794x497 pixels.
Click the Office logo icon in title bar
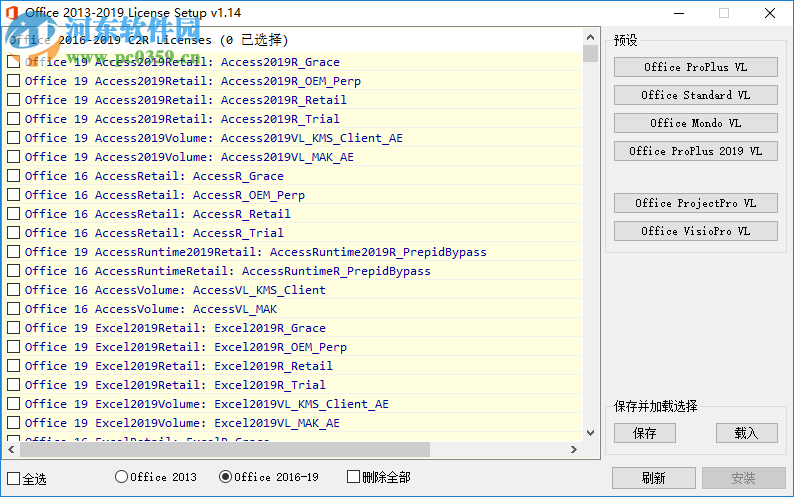12,12
